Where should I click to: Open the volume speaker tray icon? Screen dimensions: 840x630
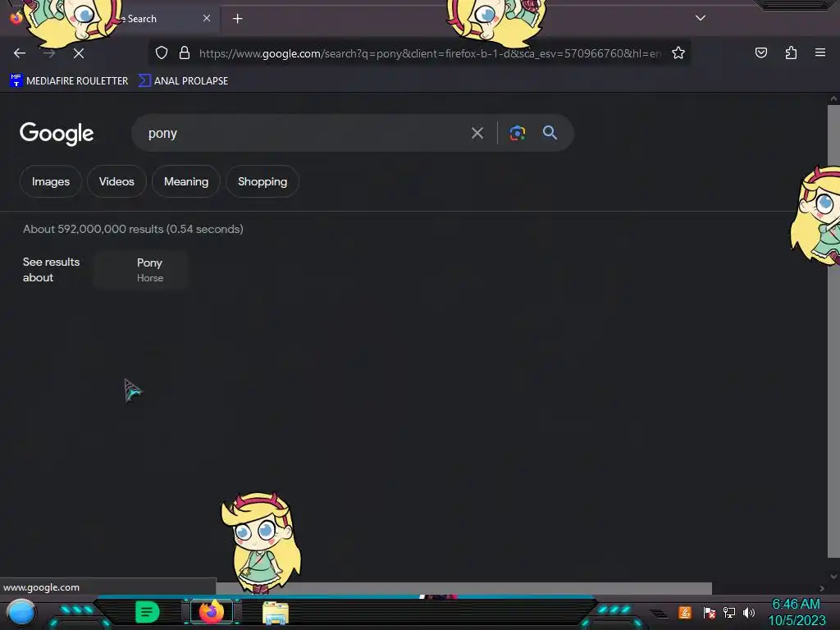coord(749,612)
